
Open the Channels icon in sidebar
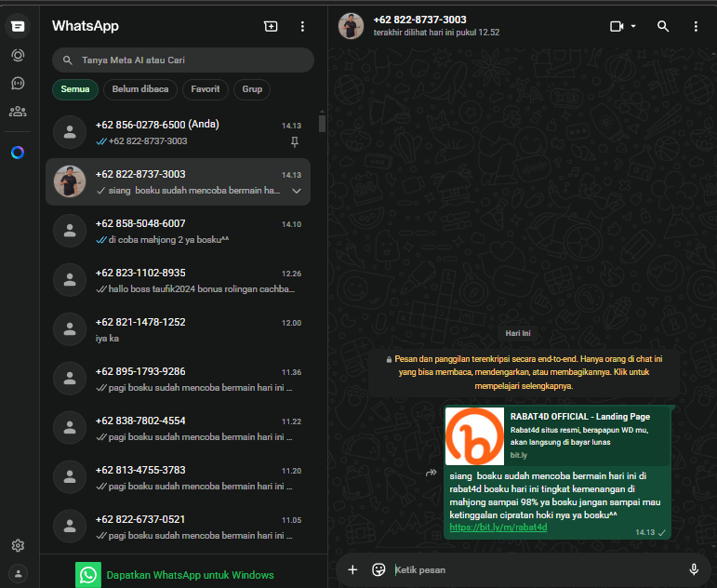pos(18,84)
